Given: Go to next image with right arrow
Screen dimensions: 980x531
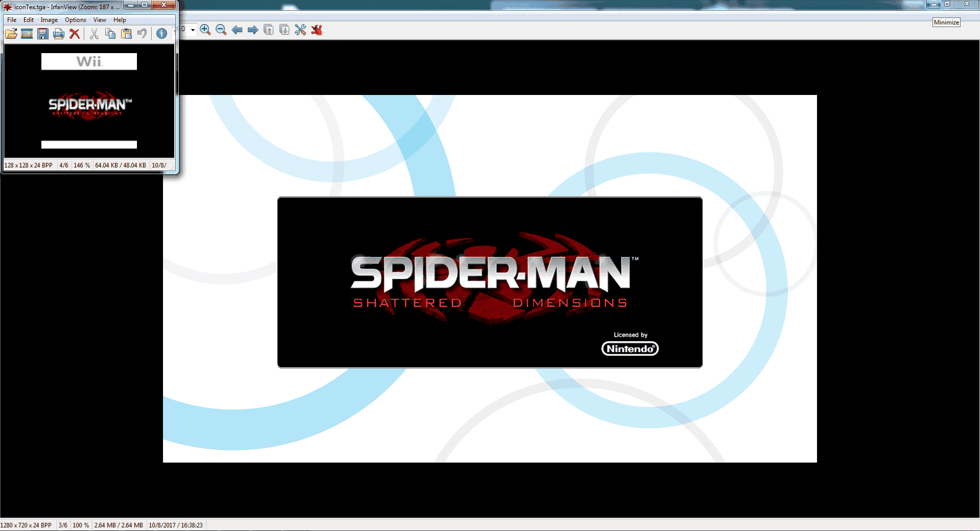Looking at the screenshot, I should (253, 30).
